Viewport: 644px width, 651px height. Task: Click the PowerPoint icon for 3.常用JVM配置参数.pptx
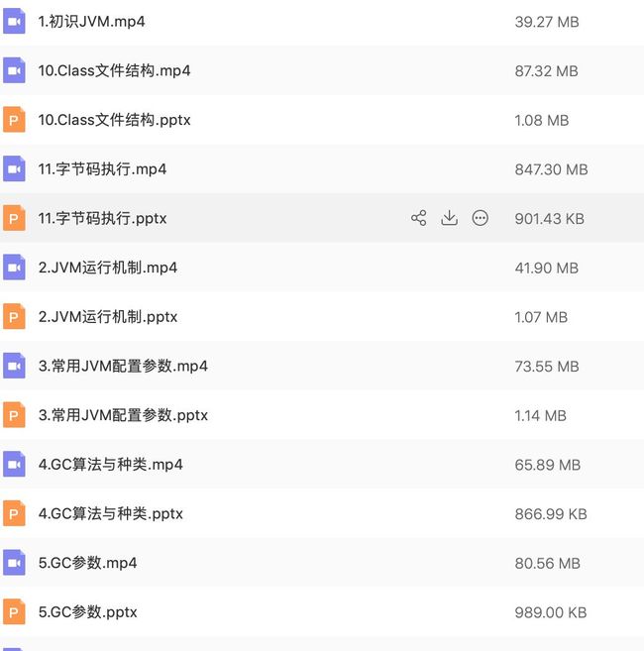click(x=14, y=415)
